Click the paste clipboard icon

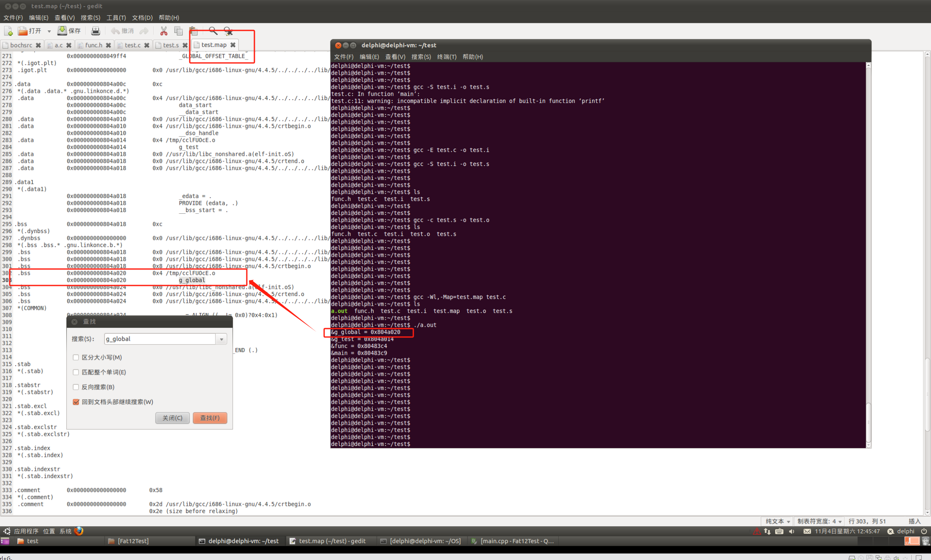click(x=194, y=31)
